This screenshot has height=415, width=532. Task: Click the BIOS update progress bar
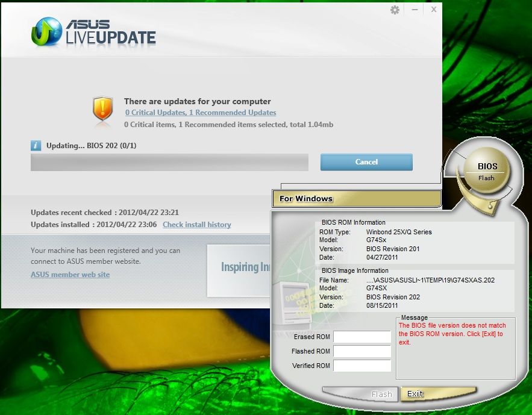169,162
